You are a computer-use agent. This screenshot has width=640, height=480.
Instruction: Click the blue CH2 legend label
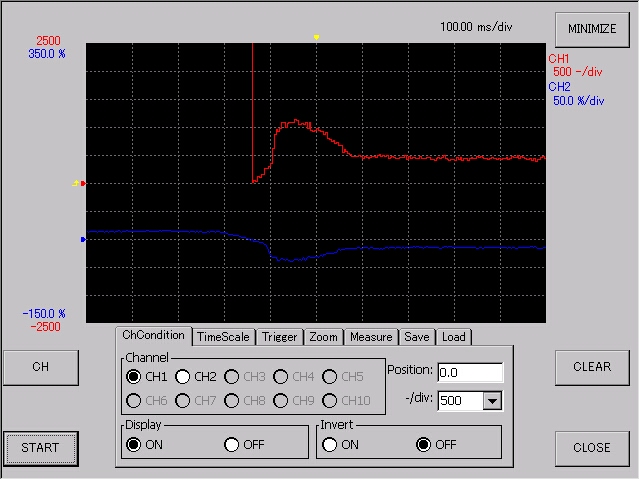pyautogui.click(x=559, y=87)
